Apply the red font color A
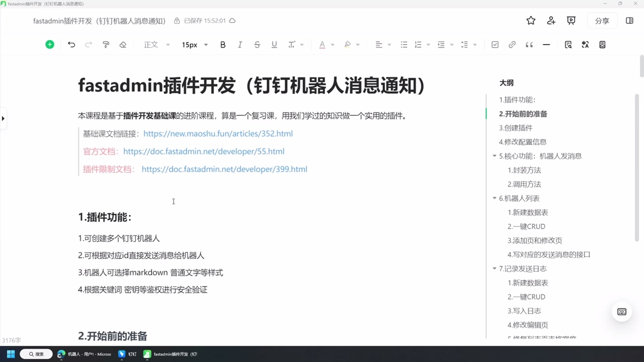This screenshot has width=644, height=362. 322,45
